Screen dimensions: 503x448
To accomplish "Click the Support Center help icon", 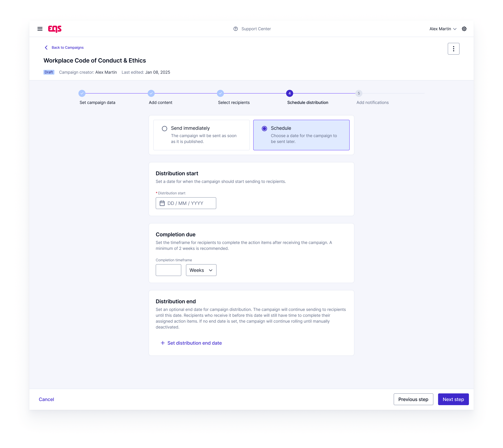I will (x=235, y=29).
